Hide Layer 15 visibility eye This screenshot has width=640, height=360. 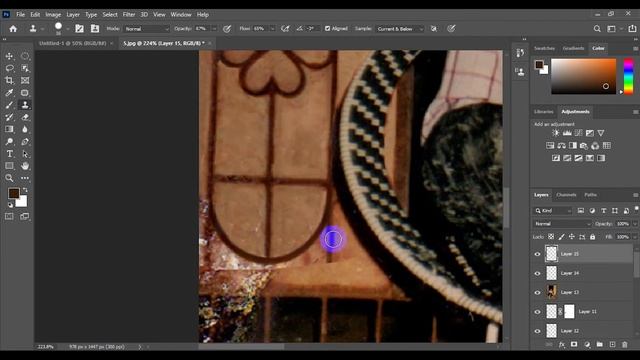point(537,254)
